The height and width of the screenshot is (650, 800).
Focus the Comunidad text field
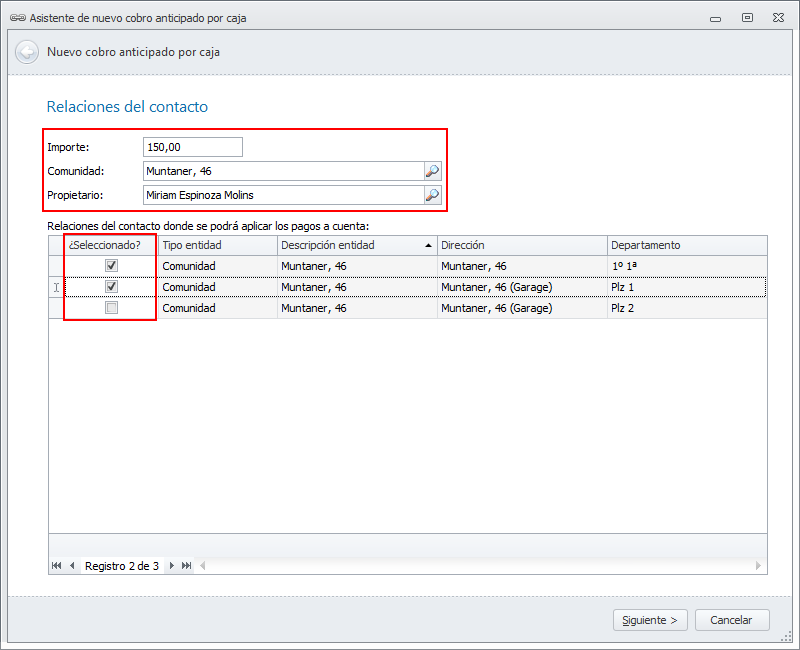[284, 171]
